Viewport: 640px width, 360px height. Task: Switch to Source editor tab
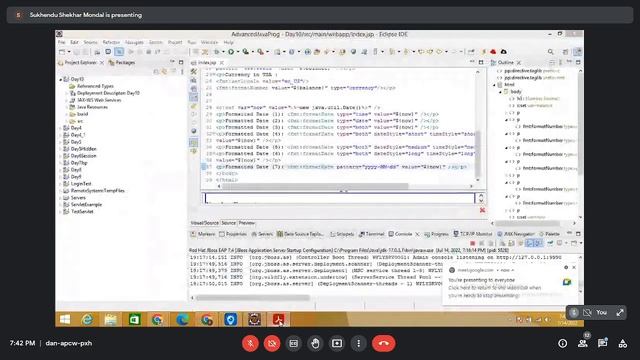pos(229,223)
